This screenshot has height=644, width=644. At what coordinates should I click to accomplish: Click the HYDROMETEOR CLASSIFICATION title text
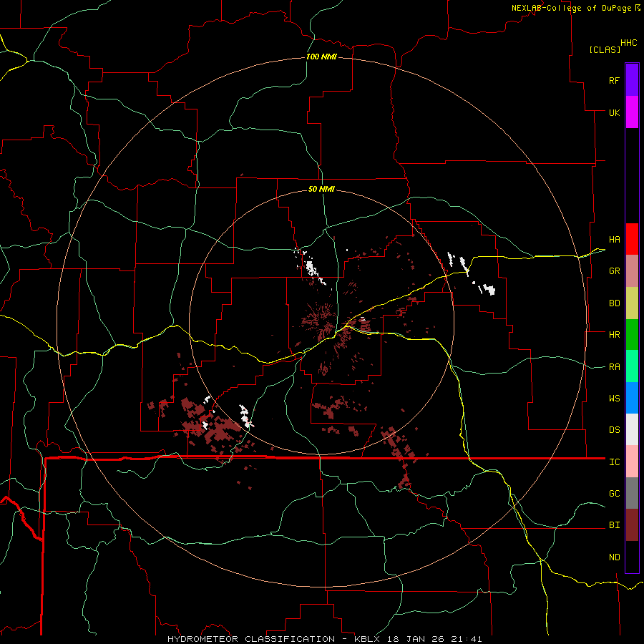251,639
